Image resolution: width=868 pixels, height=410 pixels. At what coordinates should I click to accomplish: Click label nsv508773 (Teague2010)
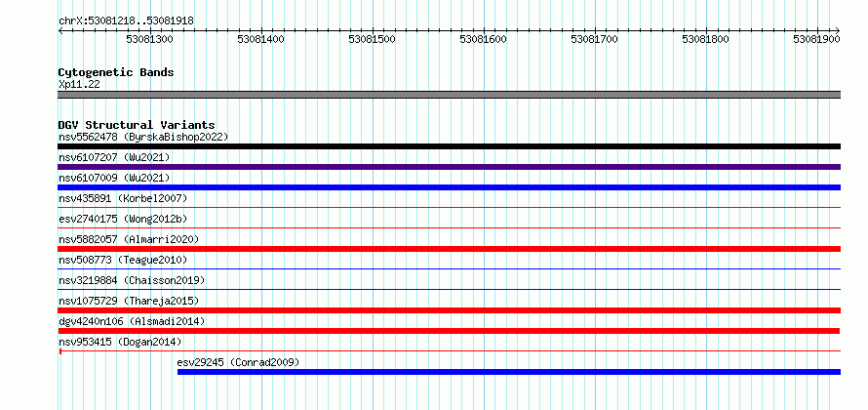pos(123,260)
